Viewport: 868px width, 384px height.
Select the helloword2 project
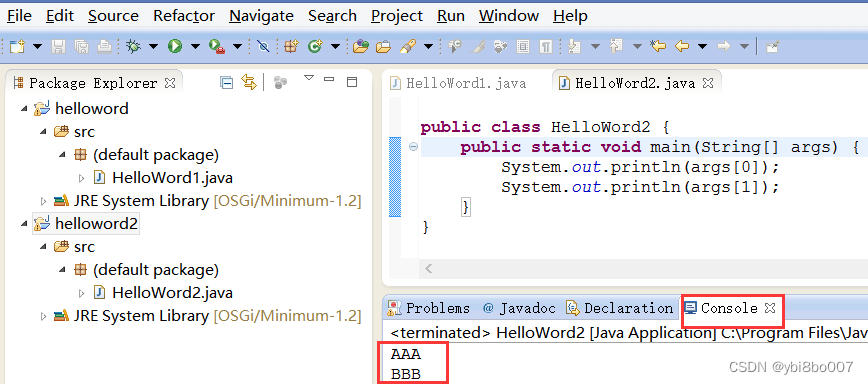click(86, 224)
